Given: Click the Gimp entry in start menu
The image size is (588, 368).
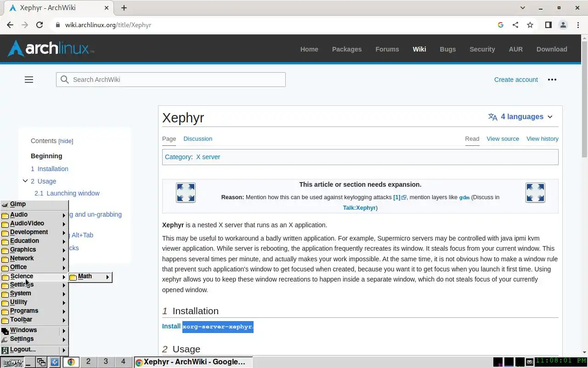Looking at the screenshot, I should tap(34, 204).
